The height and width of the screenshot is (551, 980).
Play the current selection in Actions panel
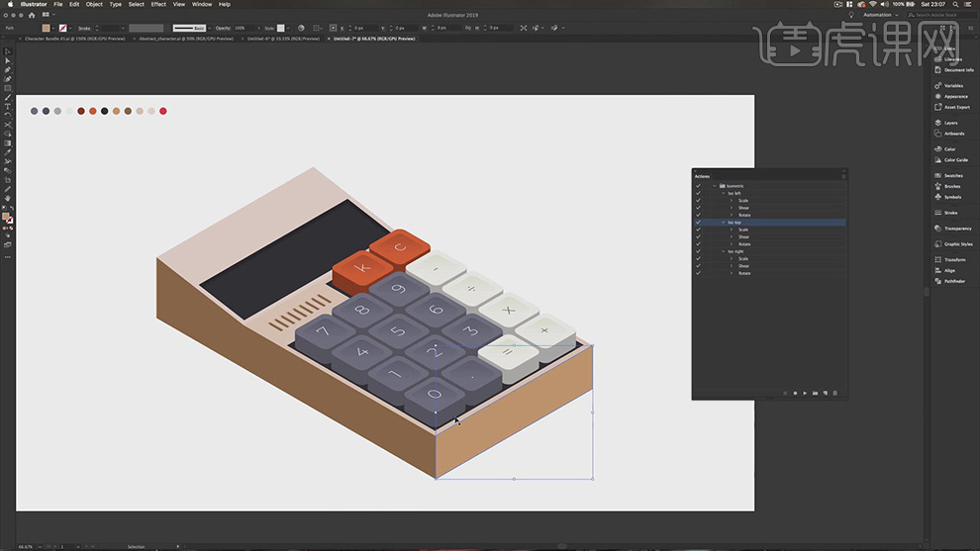click(805, 393)
